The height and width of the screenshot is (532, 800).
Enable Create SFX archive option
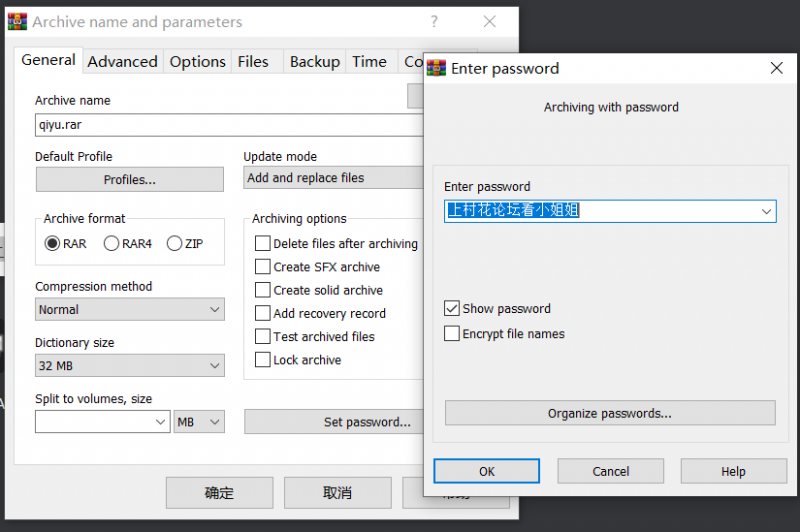[x=263, y=267]
